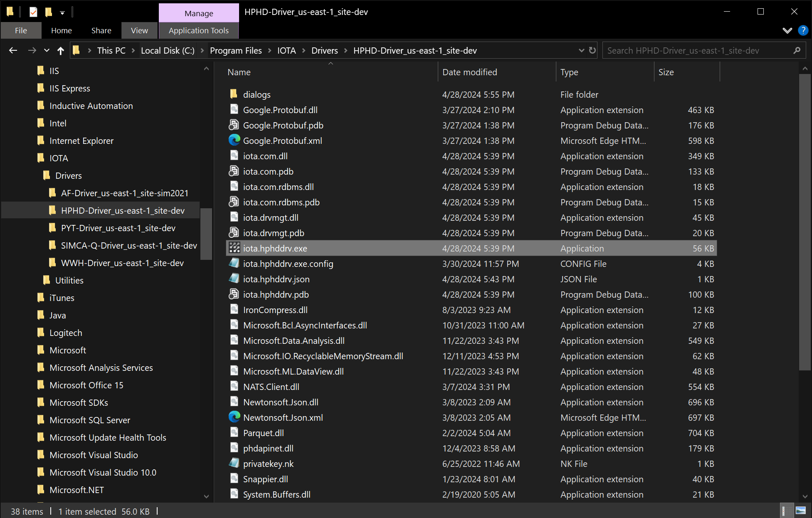
Task: Select the dialogs folder icon
Action: pos(234,94)
